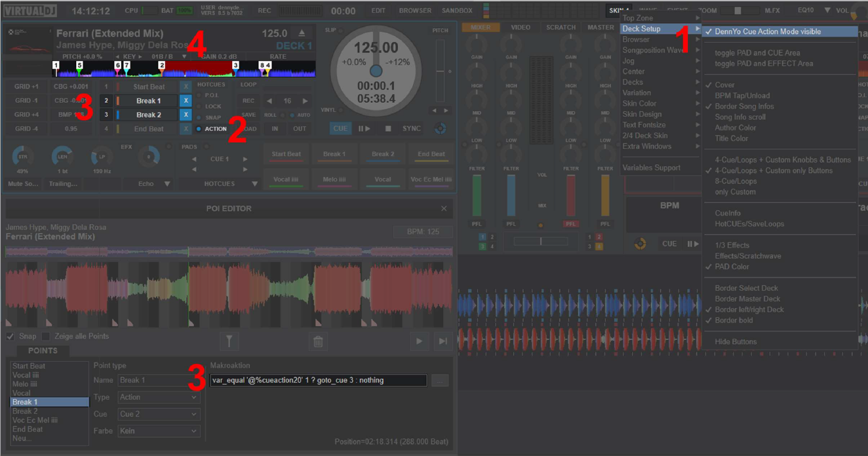Delete Break 2 hotcue with its X button

pyautogui.click(x=186, y=115)
